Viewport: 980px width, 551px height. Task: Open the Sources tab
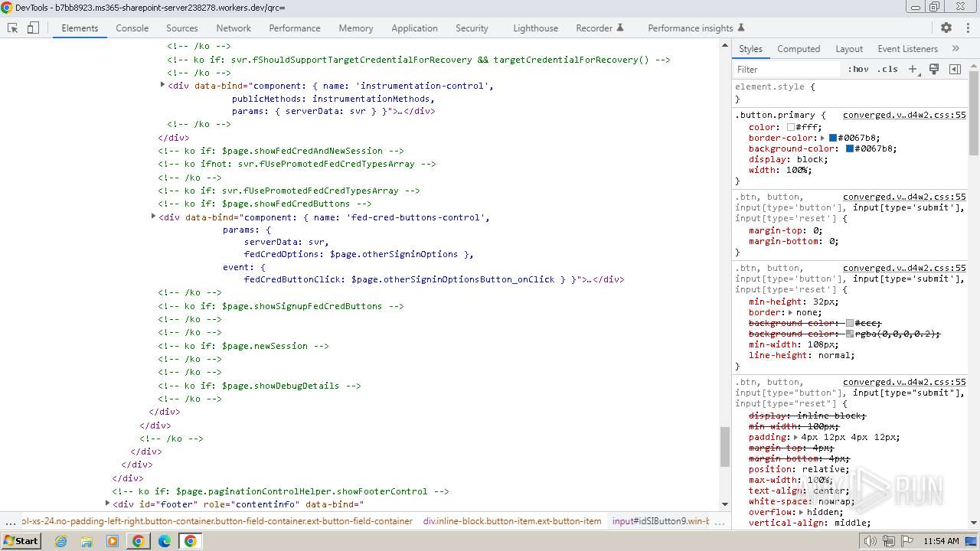(x=182, y=28)
